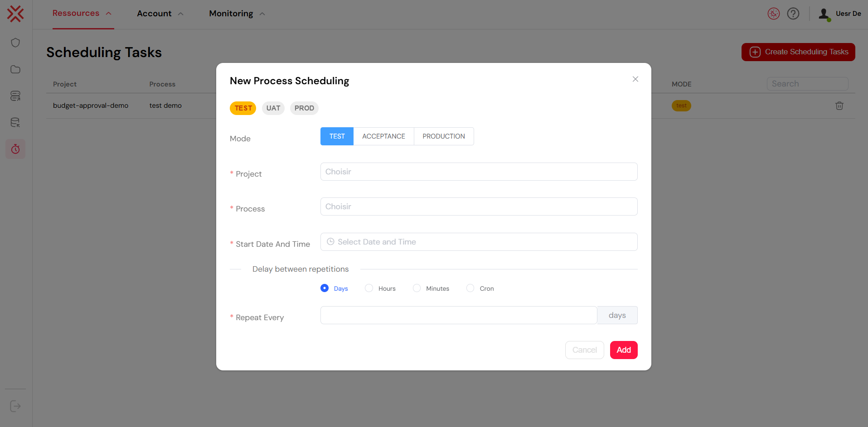Click the Cancel button
The width and height of the screenshot is (868, 427).
click(585, 350)
